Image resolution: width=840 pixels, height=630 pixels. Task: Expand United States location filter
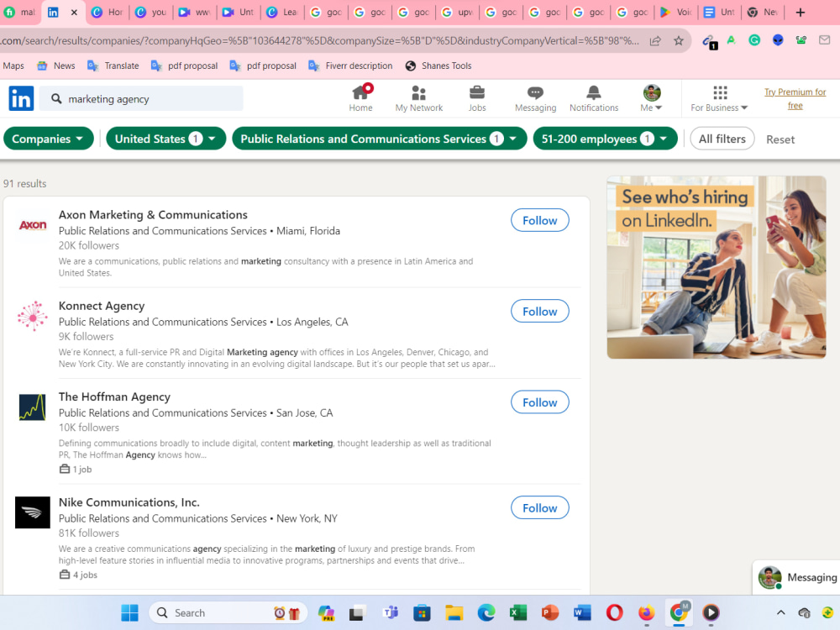click(x=165, y=139)
